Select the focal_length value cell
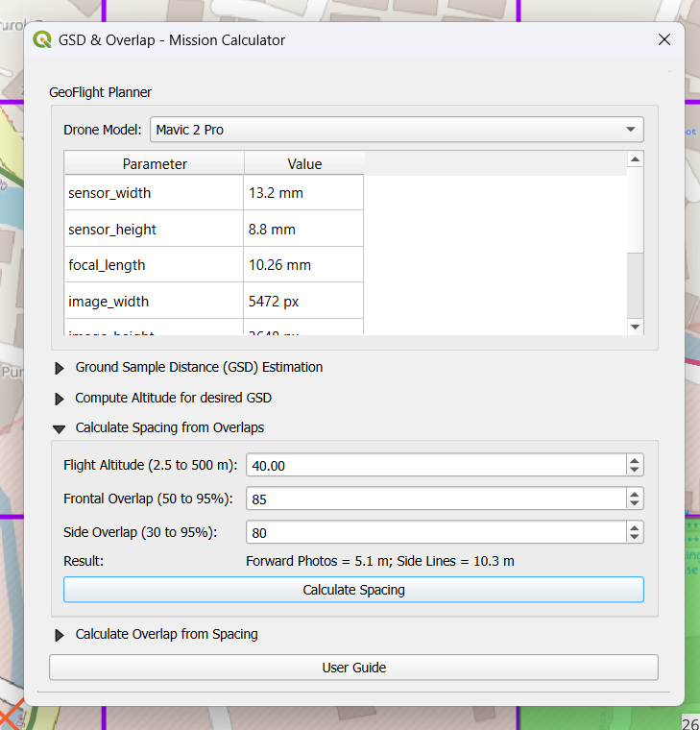This screenshot has height=730, width=700. click(x=303, y=265)
